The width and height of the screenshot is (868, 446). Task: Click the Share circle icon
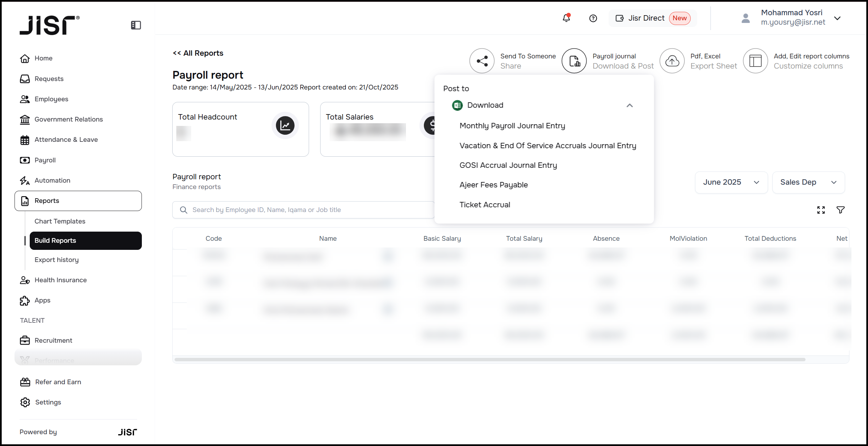pyautogui.click(x=482, y=61)
